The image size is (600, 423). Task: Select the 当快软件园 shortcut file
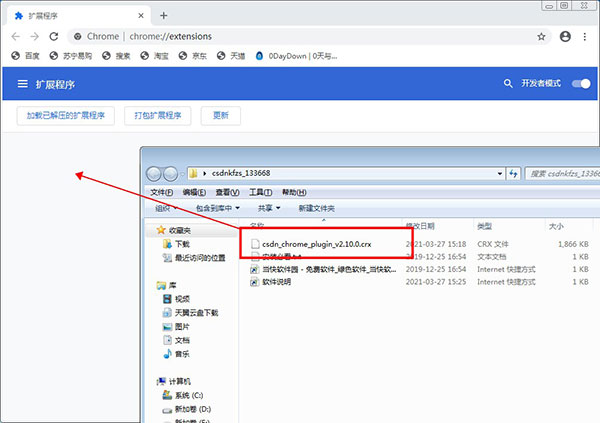tap(324, 269)
